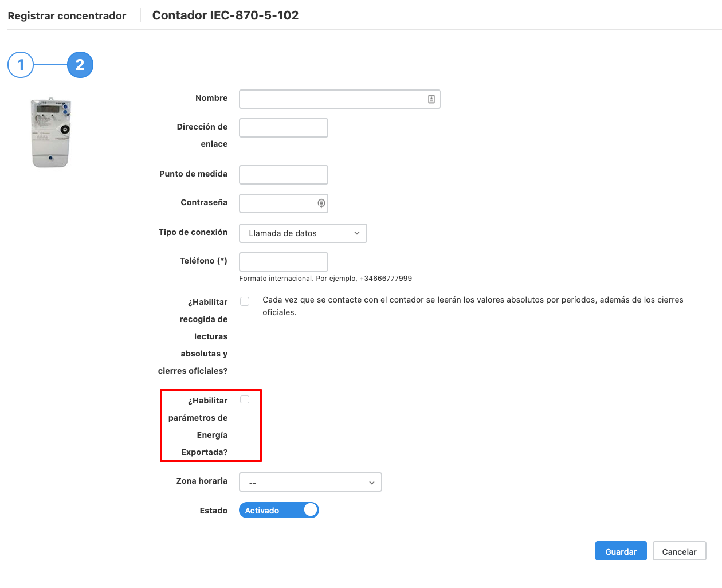Open the Tipo de conexión dropdown
This screenshot has height=588, width=722.
coord(303,233)
